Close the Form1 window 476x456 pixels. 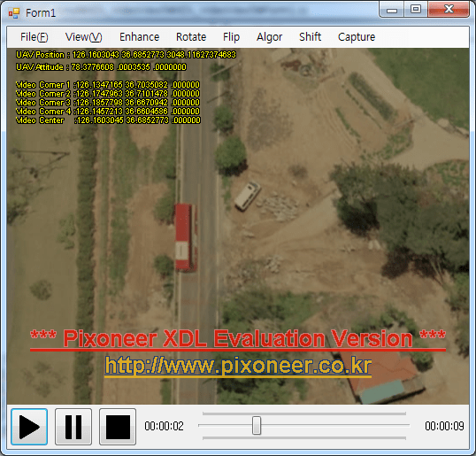(x=449, y=9)
